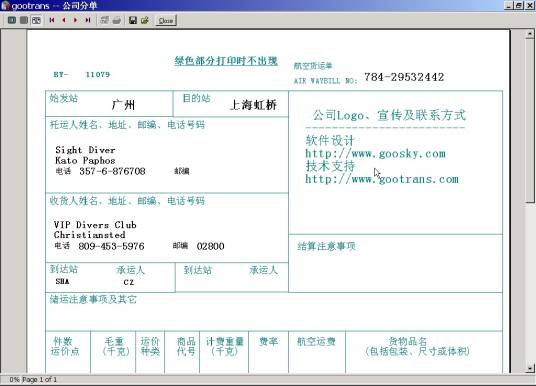Save the report with floppy icon
The width and height of the screenshot is (536, 386).
coord(133,20)
